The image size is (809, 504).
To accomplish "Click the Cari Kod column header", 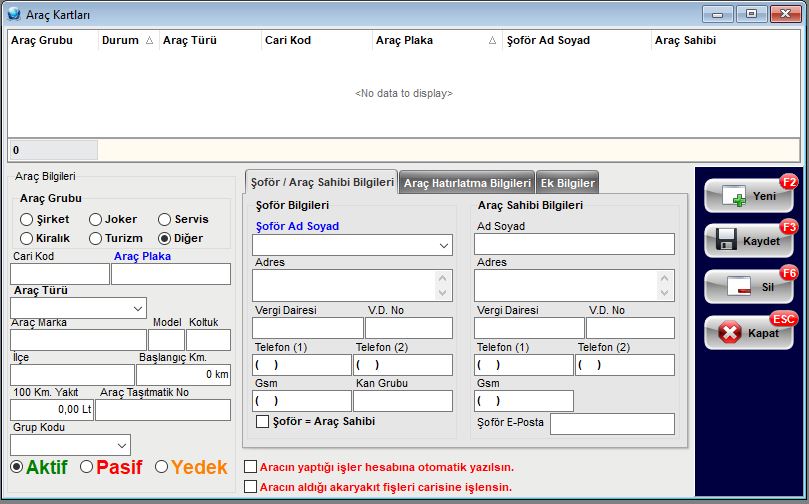I will click(316, 40).
